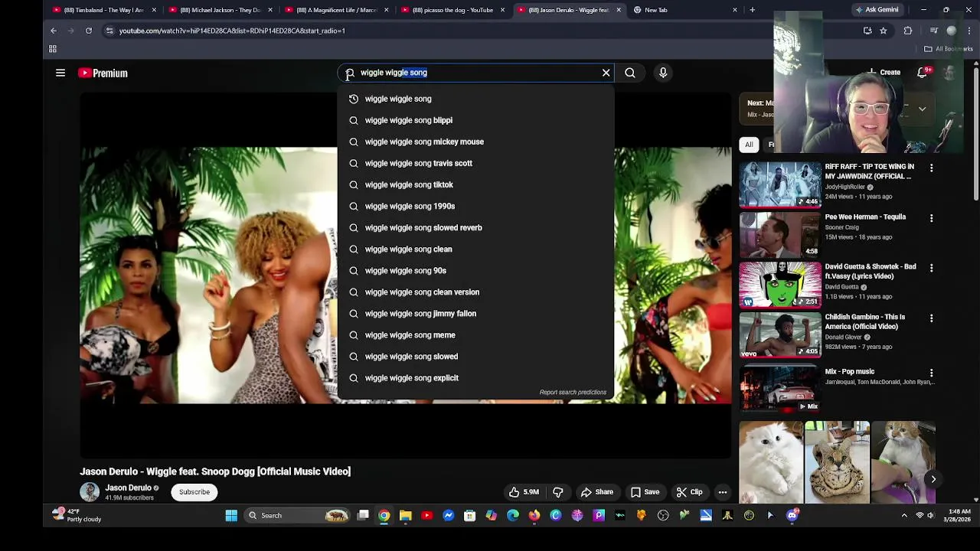Open Chrome apps grid in bookmarks bar
Image resolution: width=980 pixels, height=551 pixels.
coord(53,49)
